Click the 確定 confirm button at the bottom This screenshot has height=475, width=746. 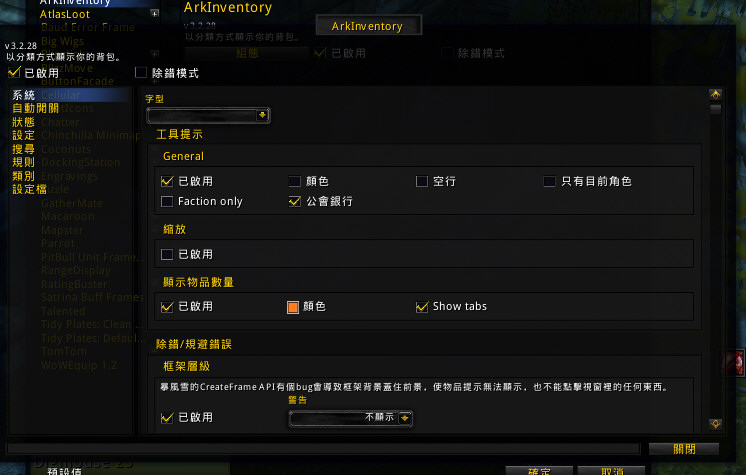(x=539, y=471)
